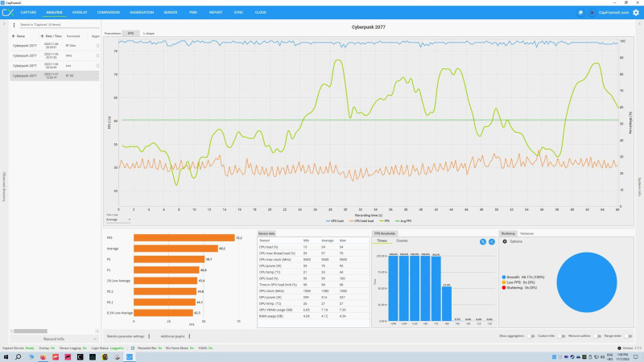Open Statistic parameter settings dots menu
The image size is (644, 362).
click(x=149, y=336)
